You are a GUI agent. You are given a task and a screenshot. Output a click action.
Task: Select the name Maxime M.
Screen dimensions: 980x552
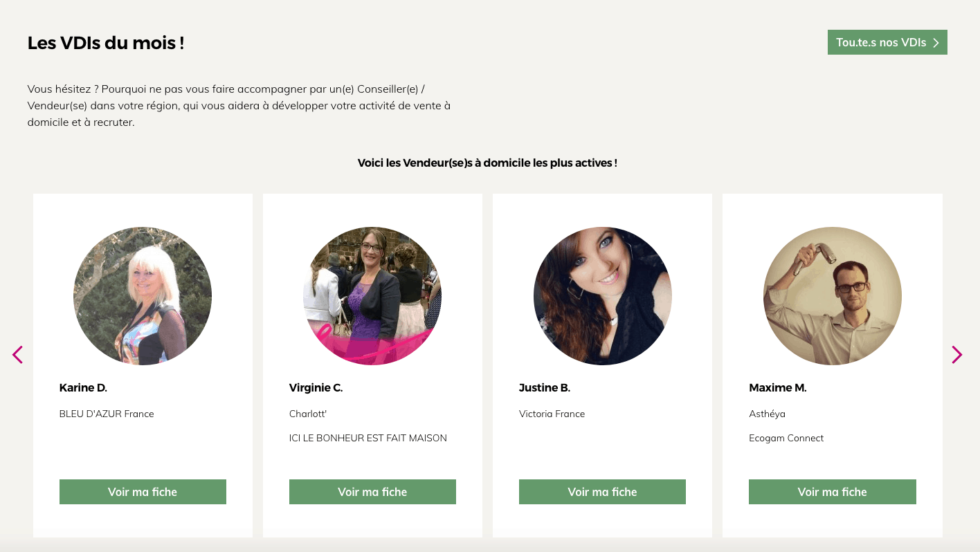(x=778, y=388)
